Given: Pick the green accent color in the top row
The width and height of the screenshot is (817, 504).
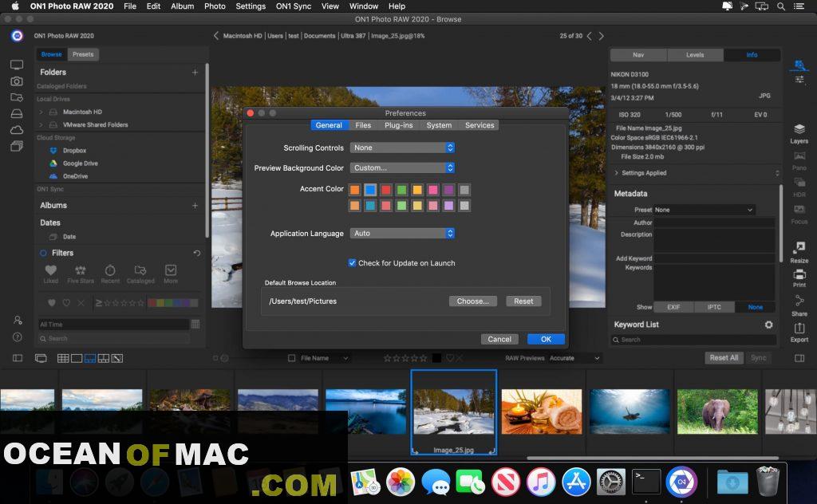Looking at the screenshot, I should tap(401, 190).
